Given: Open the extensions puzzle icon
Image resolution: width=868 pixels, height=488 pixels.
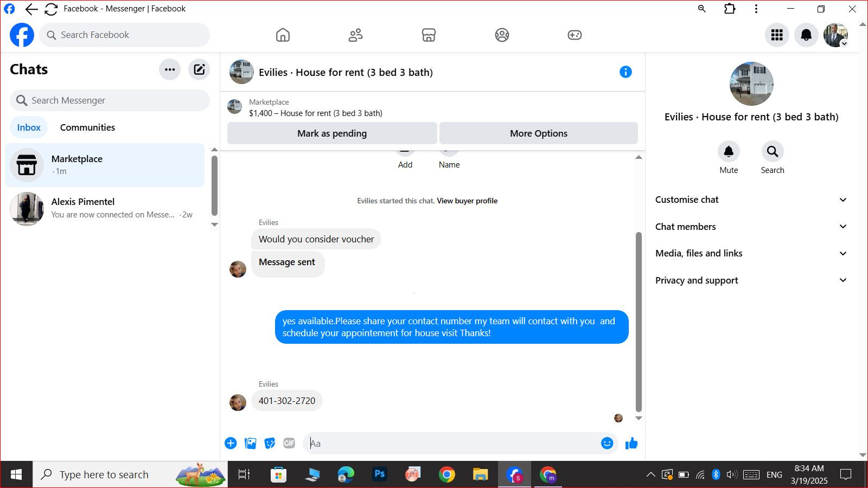Looking at the screenshot, I should pyautogui.click(x=730, y=9).
